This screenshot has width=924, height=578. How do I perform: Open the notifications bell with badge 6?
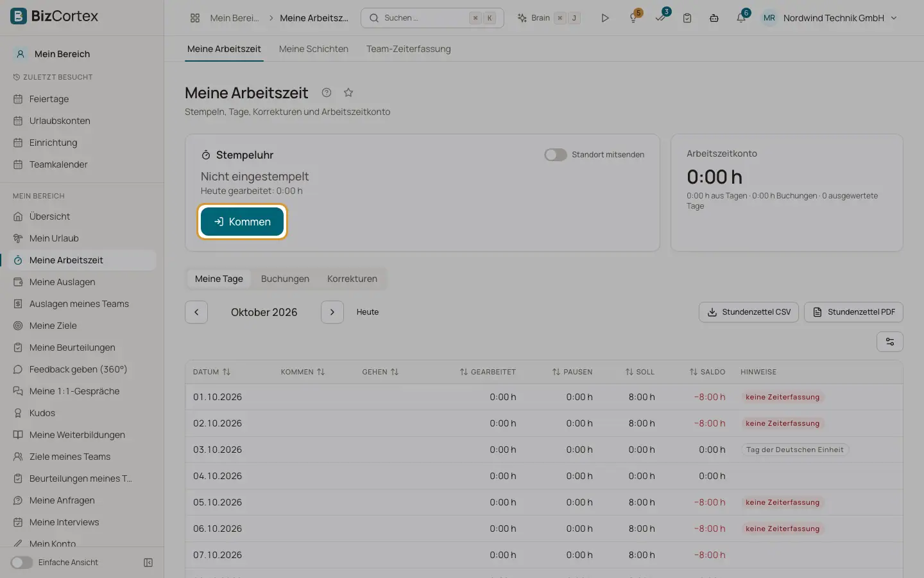(x=742, y=17)
